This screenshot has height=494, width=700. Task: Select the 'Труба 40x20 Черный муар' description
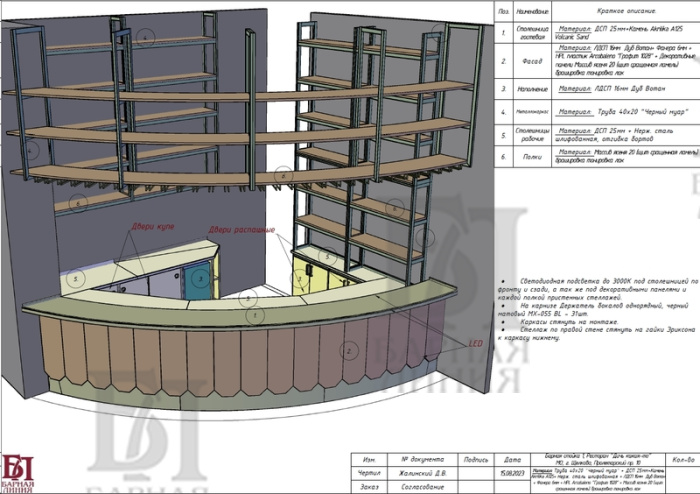(x=626, y=112)
